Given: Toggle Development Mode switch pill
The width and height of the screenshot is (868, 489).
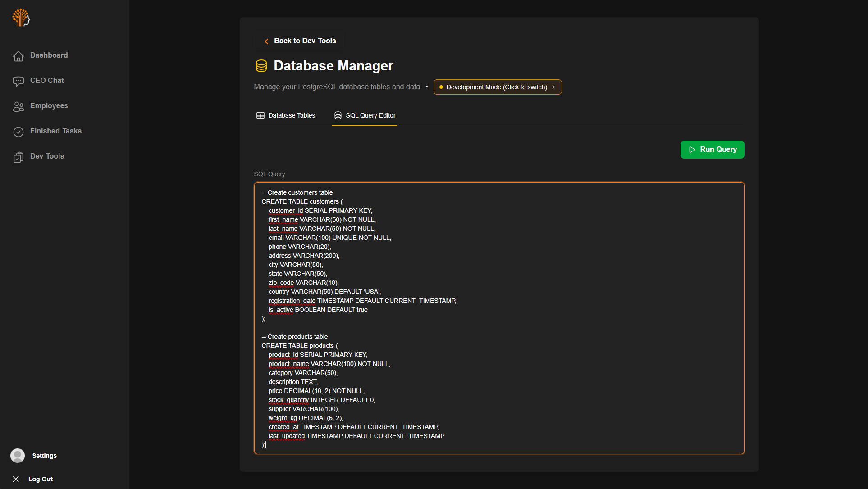Looking at the screenshot, I should point(497,87).
